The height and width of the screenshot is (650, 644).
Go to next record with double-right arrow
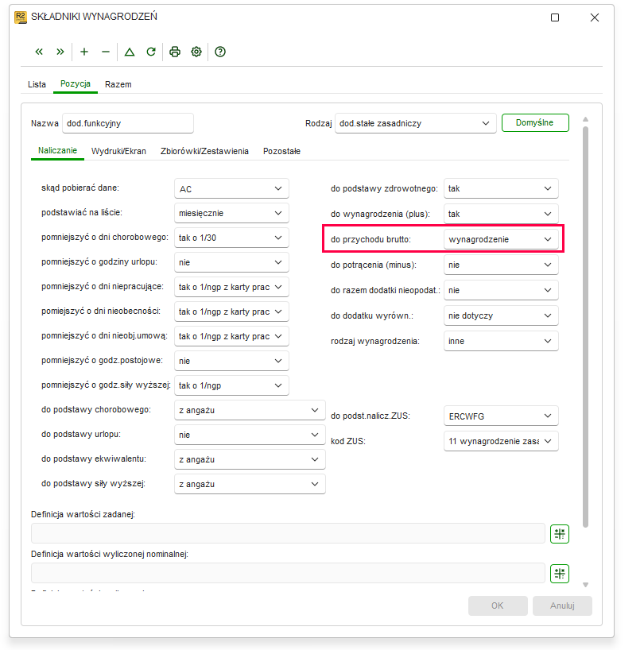click(x=60, y=52)
